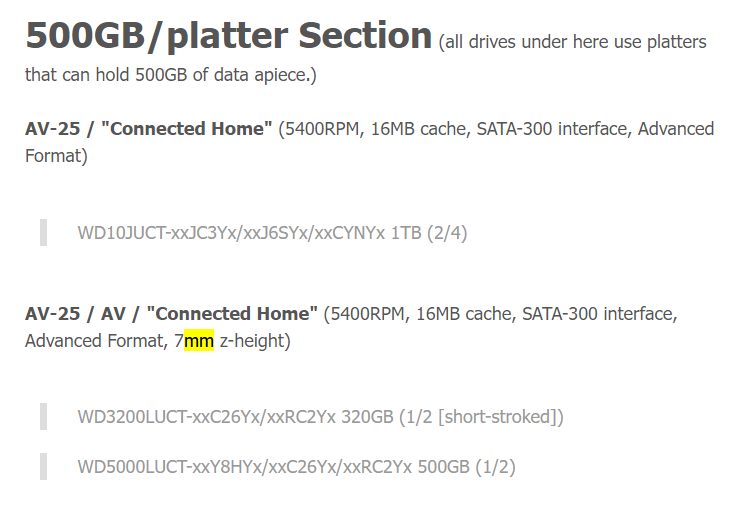Click the yellow highlighted "mm" search match
754x507 pixels.
199,341
